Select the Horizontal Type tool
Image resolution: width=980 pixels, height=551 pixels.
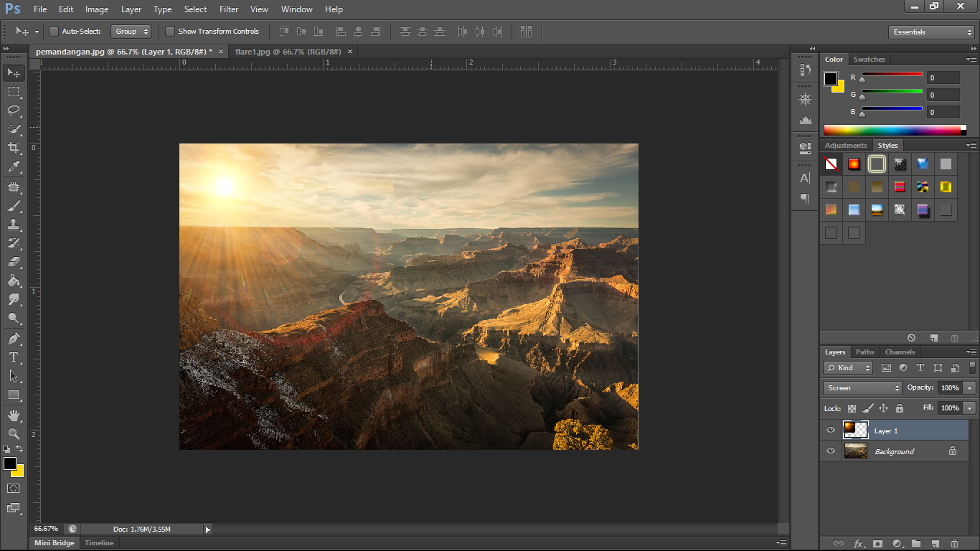click(x=14, y=357)
